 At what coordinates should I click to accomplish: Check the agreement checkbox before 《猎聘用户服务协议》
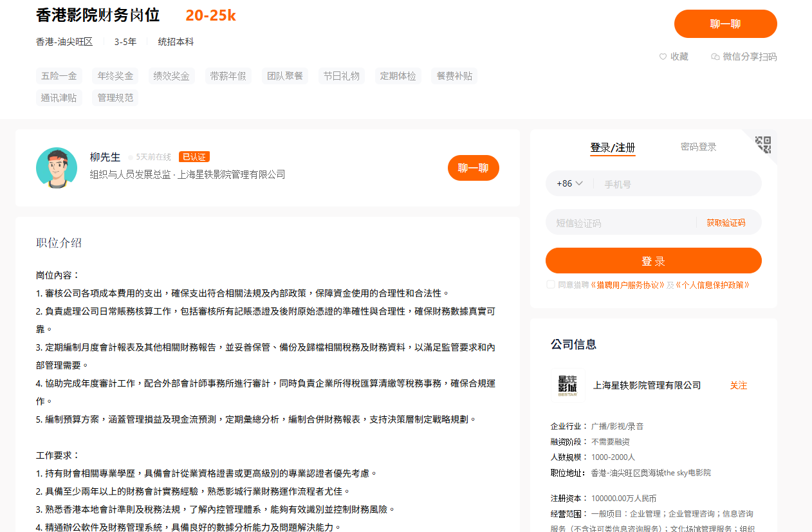pyautogui.click(x=551, y=284)
